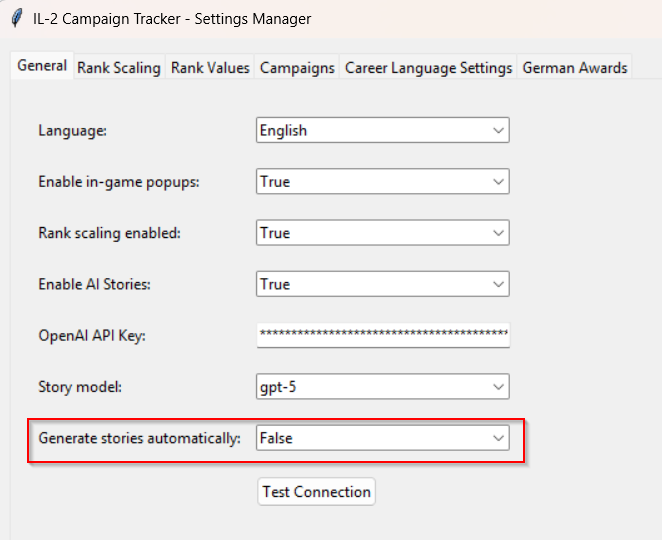Click the 'Language:' label text
This screenshot has width=662, height=540.
click(72, 131)
